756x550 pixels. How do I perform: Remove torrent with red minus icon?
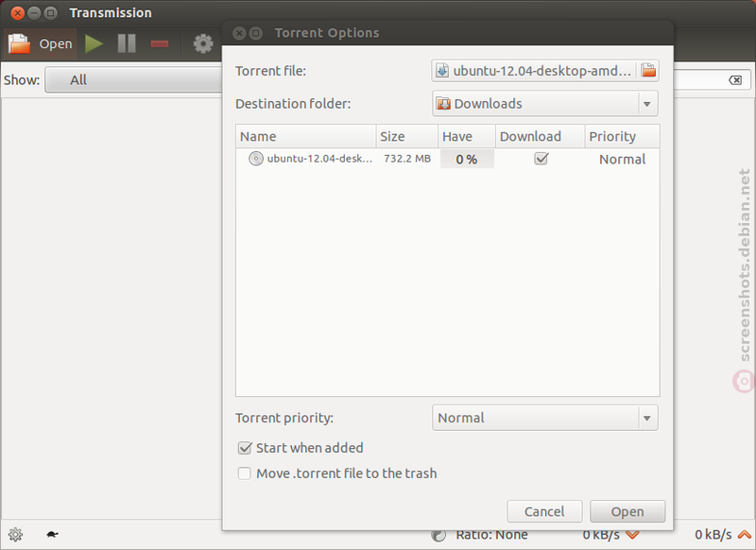(160, 43)
